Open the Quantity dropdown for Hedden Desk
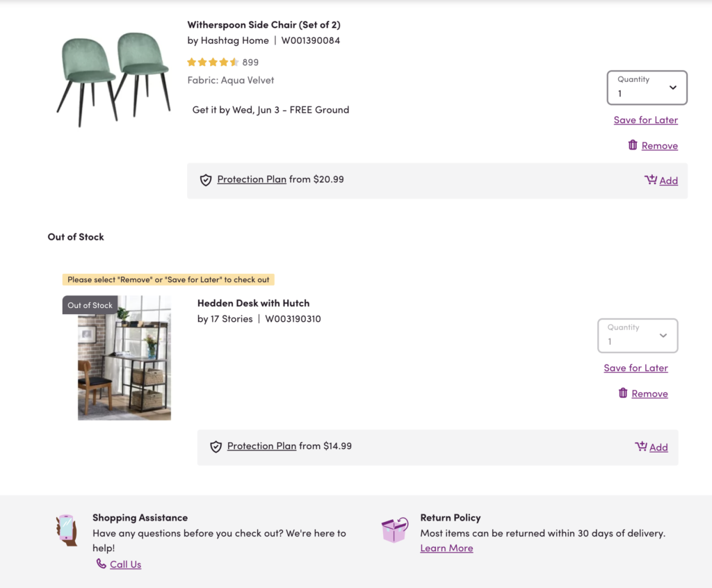This screenshot has height=588, width=712. (638, 336)
